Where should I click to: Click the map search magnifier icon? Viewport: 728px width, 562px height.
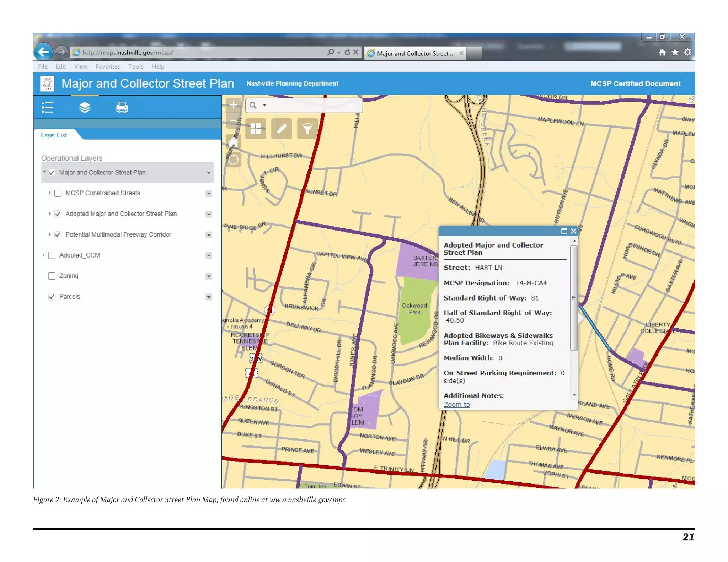point(253,105)
